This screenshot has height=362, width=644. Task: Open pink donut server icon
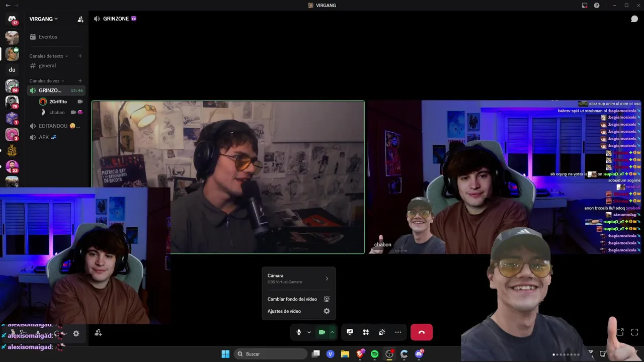coord(12,134)
